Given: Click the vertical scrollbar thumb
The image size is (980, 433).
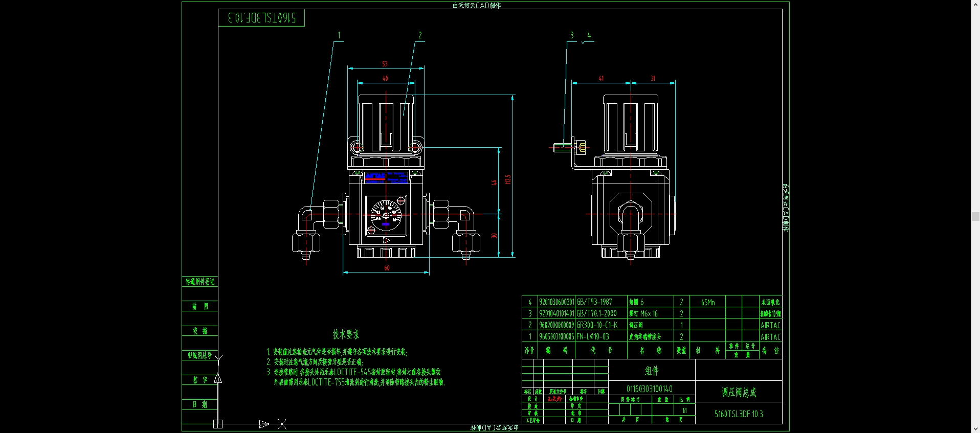Looking at the screenshot, I should point(975,217).
